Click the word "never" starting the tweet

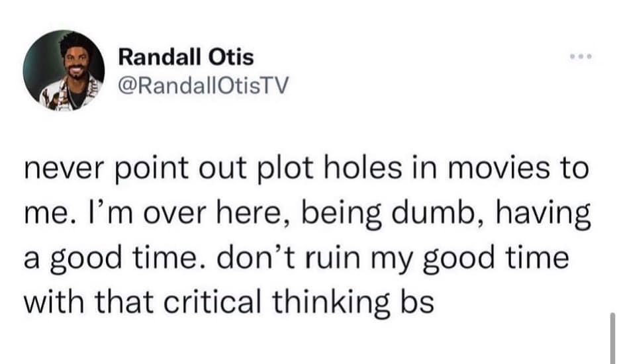tap(62, 170)
